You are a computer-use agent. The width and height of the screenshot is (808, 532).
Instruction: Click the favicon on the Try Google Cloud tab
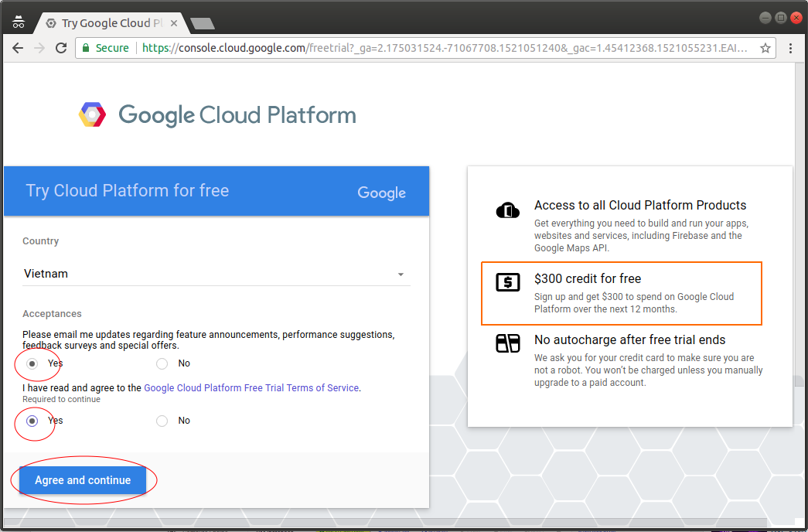tap(51, 23)
